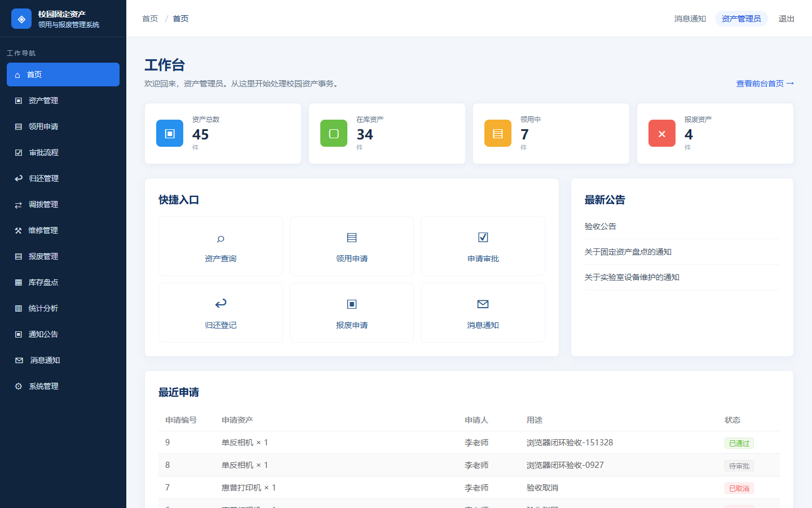The image size is (812, 508).
Task: Open 统计分析 in the sidebar
Action: (x=63, y=308)
